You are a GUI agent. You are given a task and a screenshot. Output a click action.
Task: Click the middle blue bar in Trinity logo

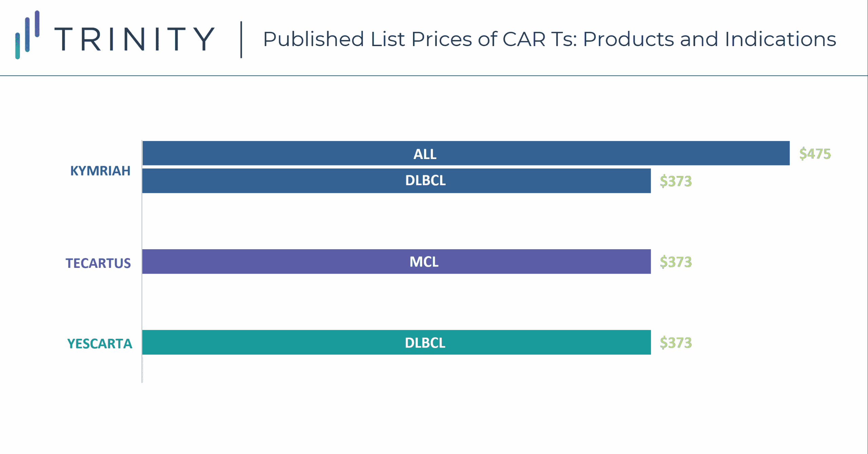pyautogui.click(x=27, y=35)
